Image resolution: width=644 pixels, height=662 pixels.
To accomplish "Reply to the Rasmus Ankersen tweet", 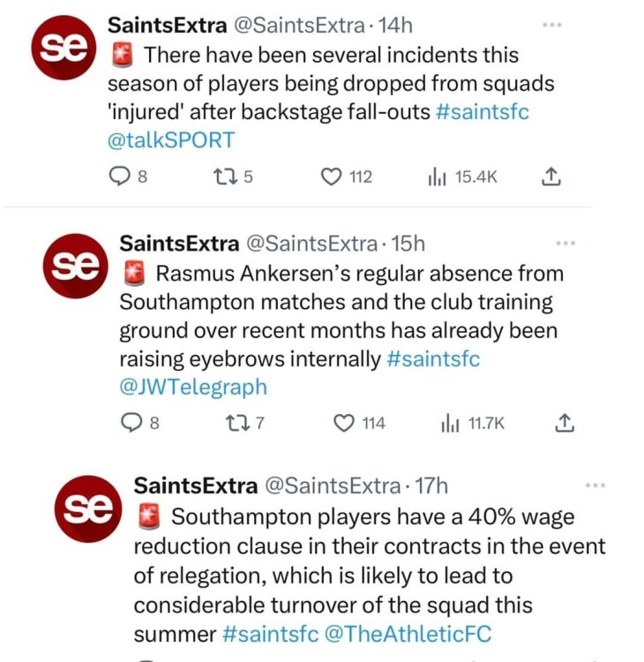I will tap(131, 423).
